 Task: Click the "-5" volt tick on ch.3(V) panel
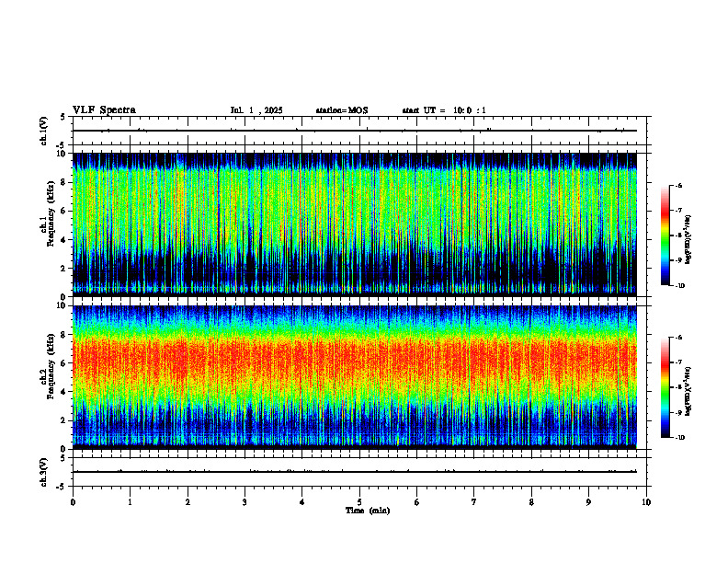62,487
